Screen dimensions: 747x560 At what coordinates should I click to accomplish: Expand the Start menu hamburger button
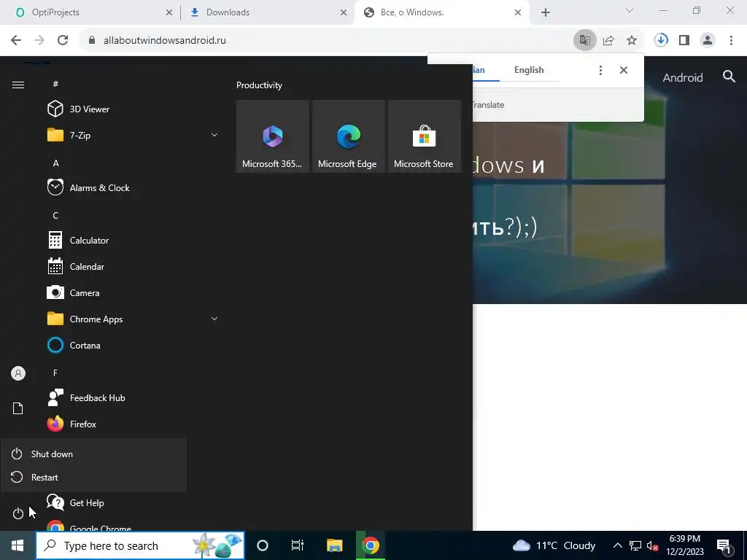coord(18,85)
